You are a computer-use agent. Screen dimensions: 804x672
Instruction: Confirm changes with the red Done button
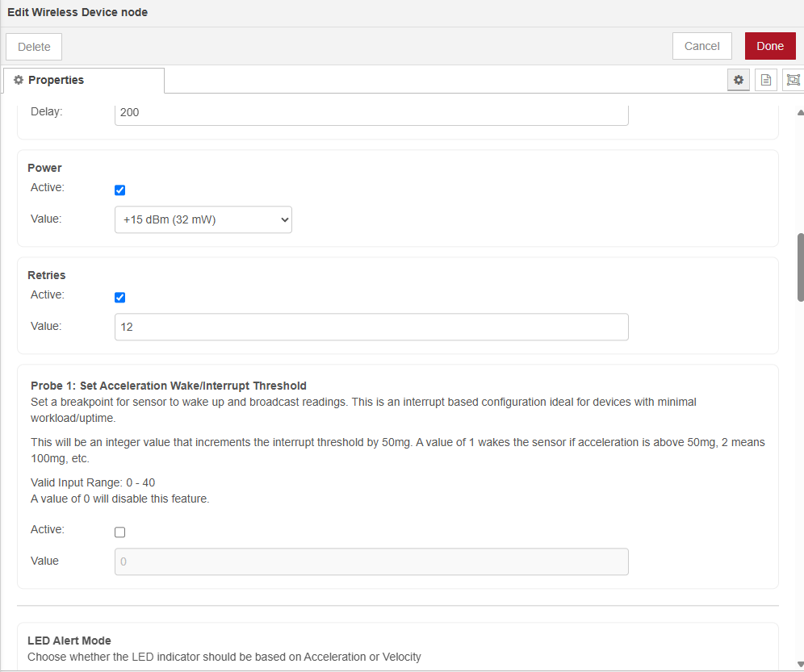(769, 46)
